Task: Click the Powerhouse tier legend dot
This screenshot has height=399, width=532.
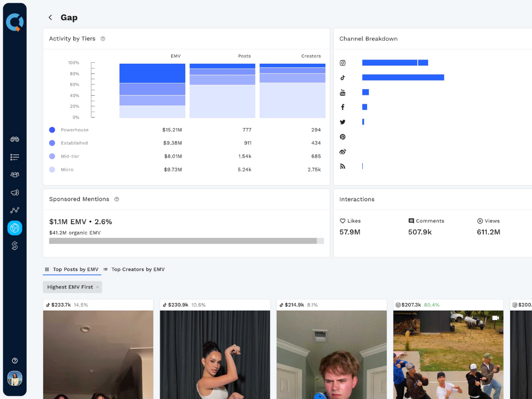Action: pos(52,130)
